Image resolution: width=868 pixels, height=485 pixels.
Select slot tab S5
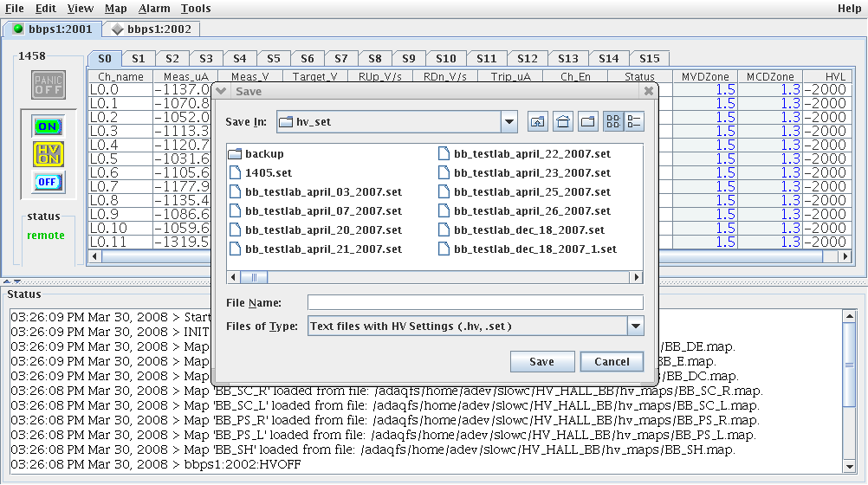[274, 59]
